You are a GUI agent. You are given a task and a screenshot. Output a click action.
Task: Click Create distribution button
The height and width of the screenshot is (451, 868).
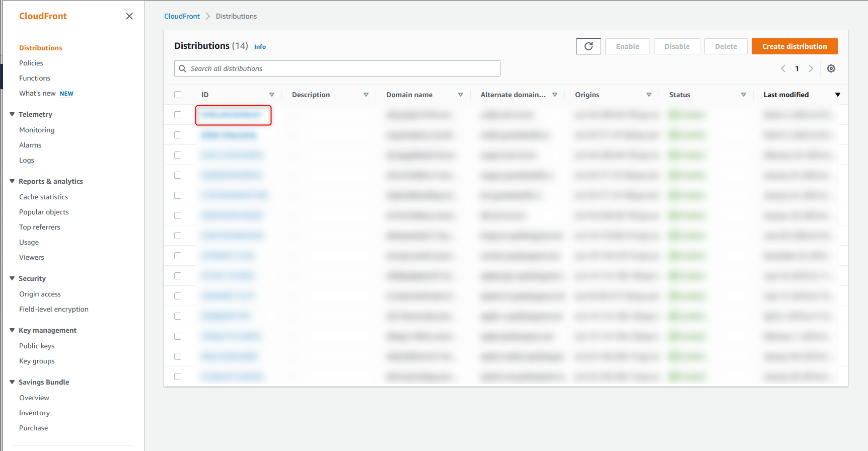794,46
